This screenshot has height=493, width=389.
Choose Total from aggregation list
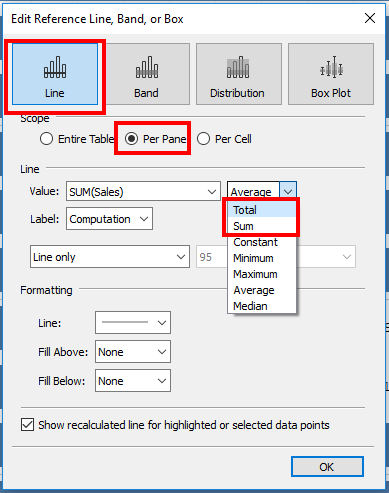click(x=262, y=210)
